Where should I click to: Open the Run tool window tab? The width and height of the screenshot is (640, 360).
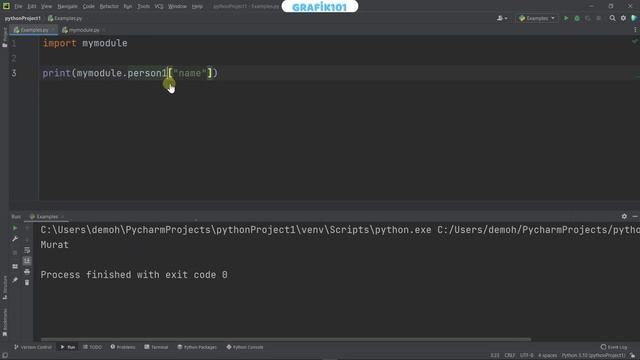coord(68,347)
